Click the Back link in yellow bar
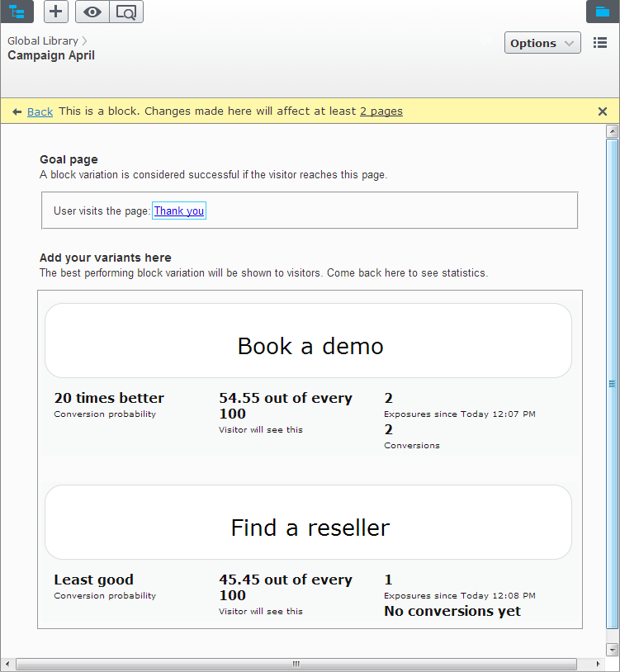 pyautogui.click(x=40, y=111)
